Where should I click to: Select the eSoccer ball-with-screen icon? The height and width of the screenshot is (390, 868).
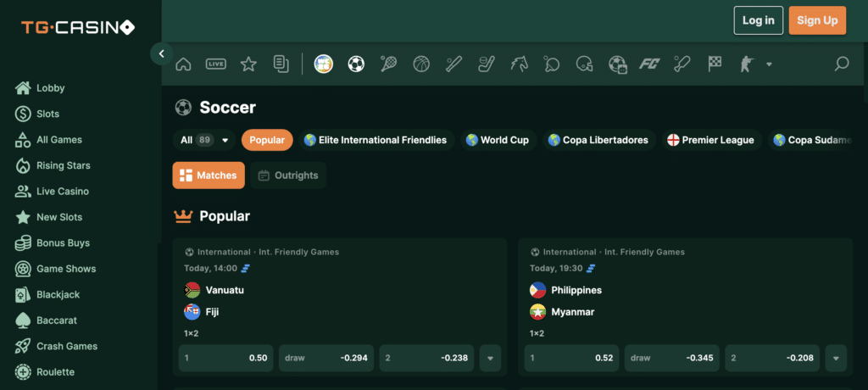coord(617,64)
